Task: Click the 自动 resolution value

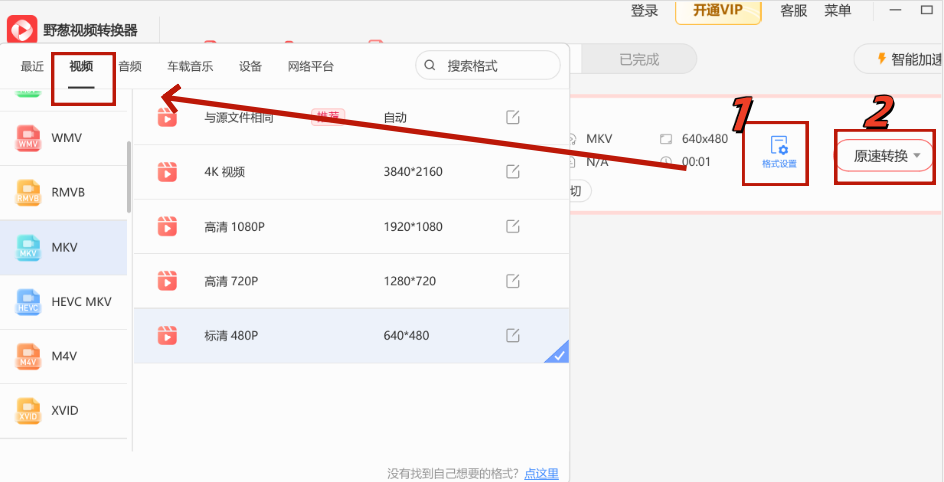Action: click(x=395, y=117)
